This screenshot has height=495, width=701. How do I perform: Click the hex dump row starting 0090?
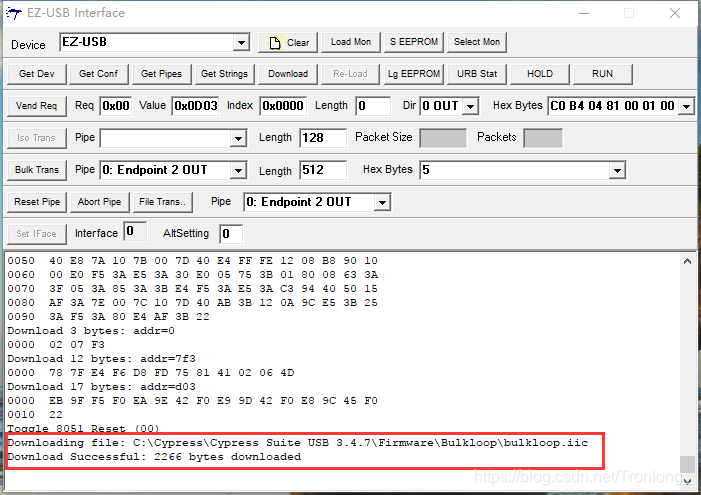click(109, 317)
